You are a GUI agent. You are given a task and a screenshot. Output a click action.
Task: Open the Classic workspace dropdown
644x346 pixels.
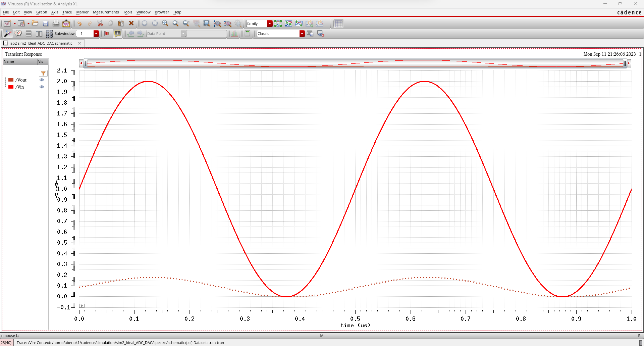tap(302, 34)
